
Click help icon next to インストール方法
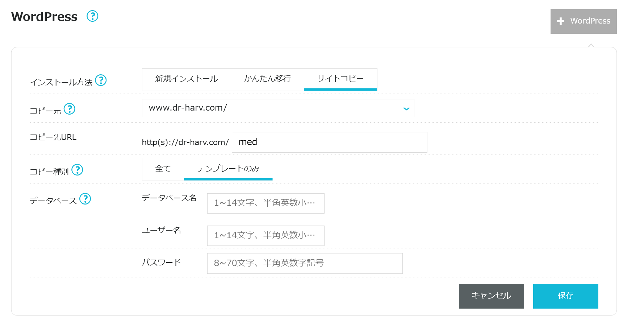pos(101,80)
